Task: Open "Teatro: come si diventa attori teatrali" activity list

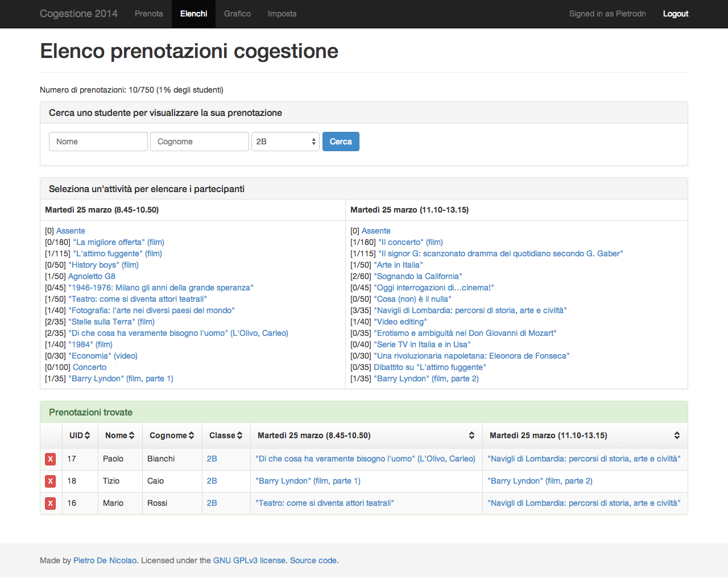Action: 138,299
